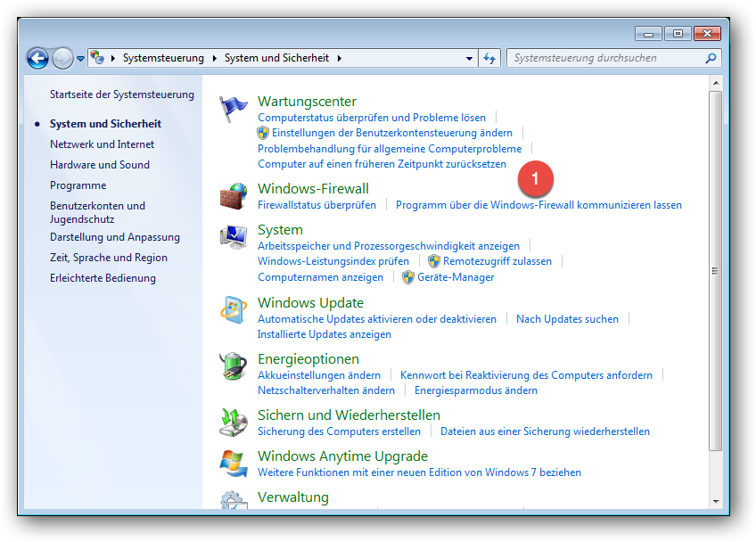This screenshot has width=756, height=542.
Task: Open the Wartungscenter flag icon
Action: point(233,109)
